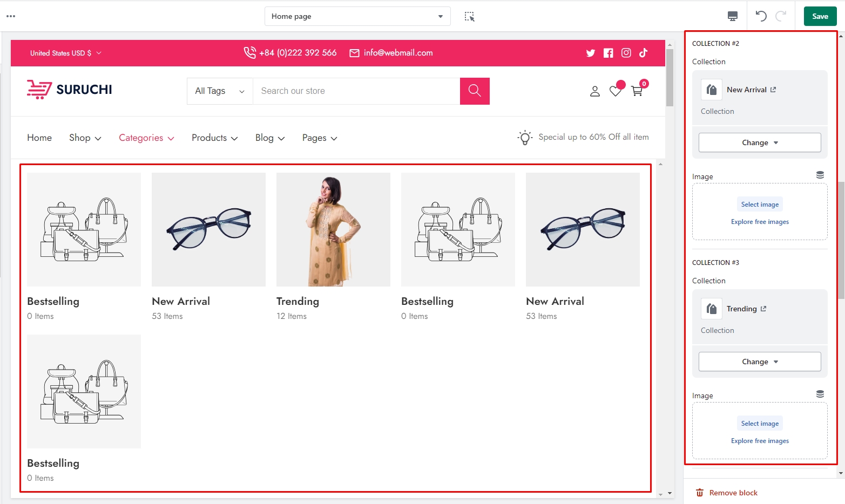Click the green Save button

click(x=820, y=16)
